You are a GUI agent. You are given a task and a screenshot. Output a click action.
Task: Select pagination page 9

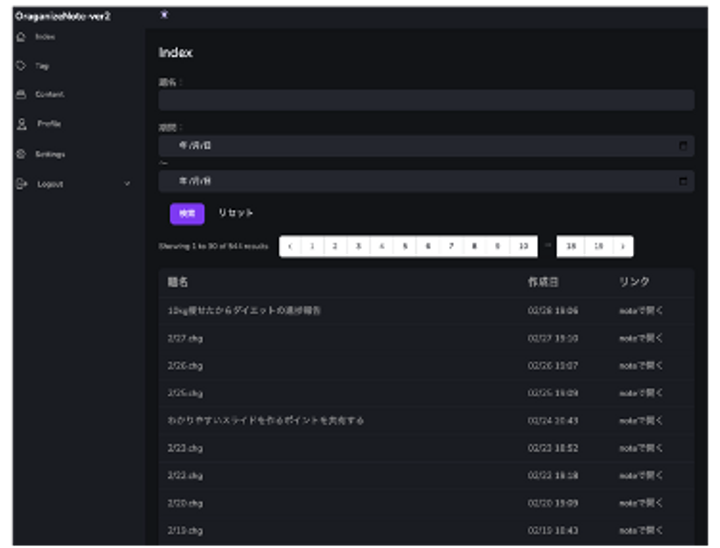[x=498, y=246]
